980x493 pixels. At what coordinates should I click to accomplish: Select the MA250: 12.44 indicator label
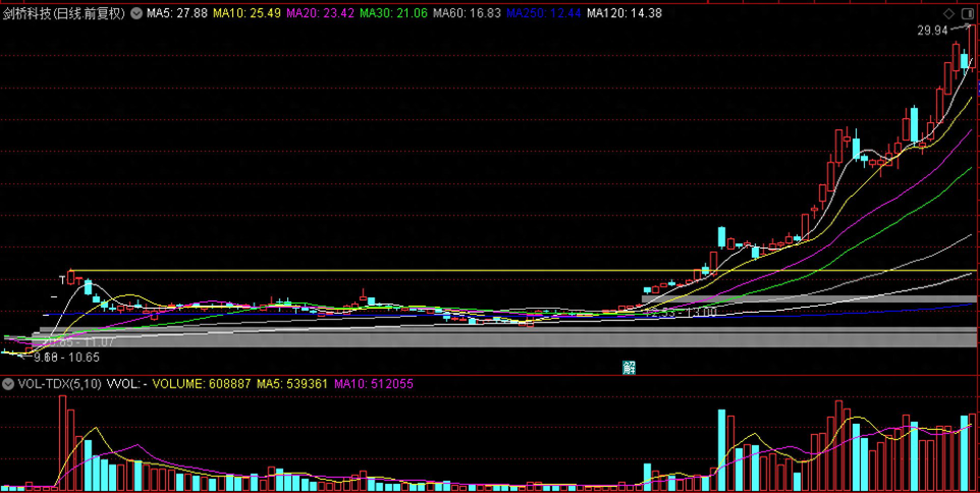point(543,13)
